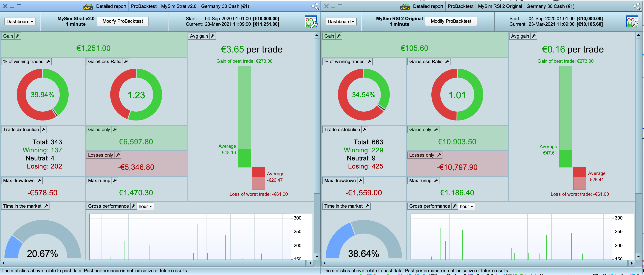
Task: Open left Dashboard dropdown
Action: tap(20, 21)
